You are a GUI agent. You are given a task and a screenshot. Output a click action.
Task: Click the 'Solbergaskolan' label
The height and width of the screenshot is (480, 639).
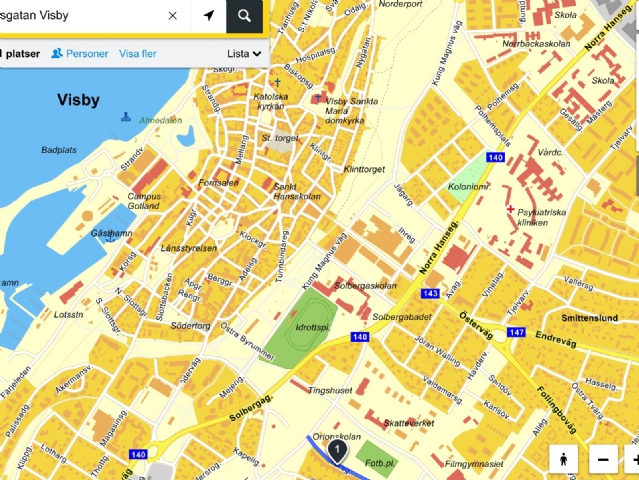pyautogui.click(x=365, y=286)
